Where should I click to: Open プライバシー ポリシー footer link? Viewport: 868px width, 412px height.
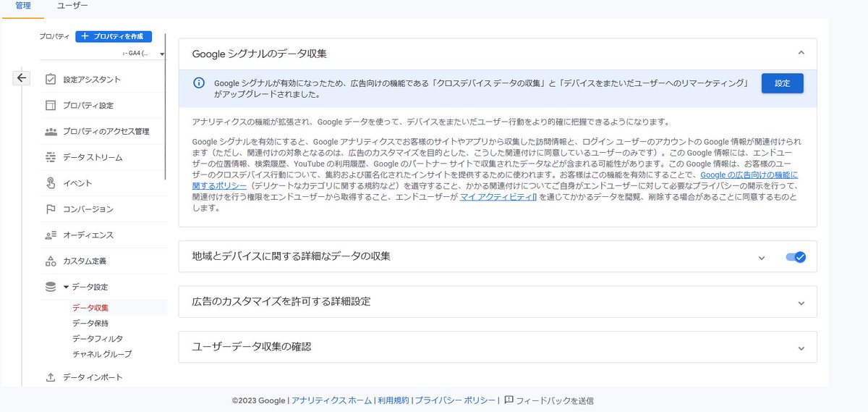[x=455, y=400]
